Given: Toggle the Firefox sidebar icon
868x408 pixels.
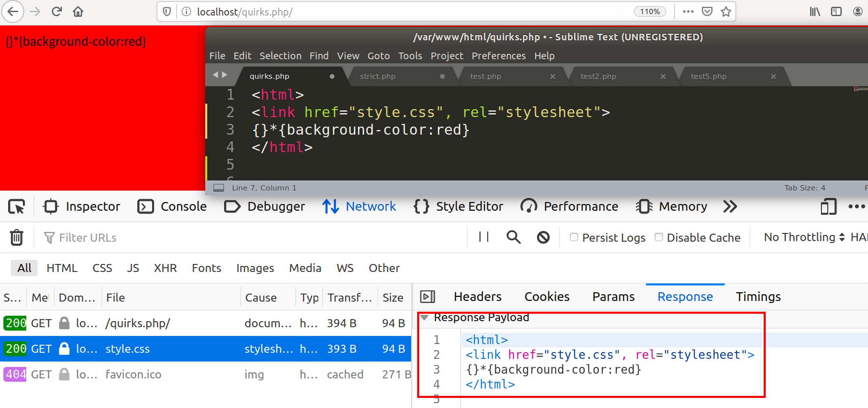Looking at the screenshot, I should (x=836, y=12).
